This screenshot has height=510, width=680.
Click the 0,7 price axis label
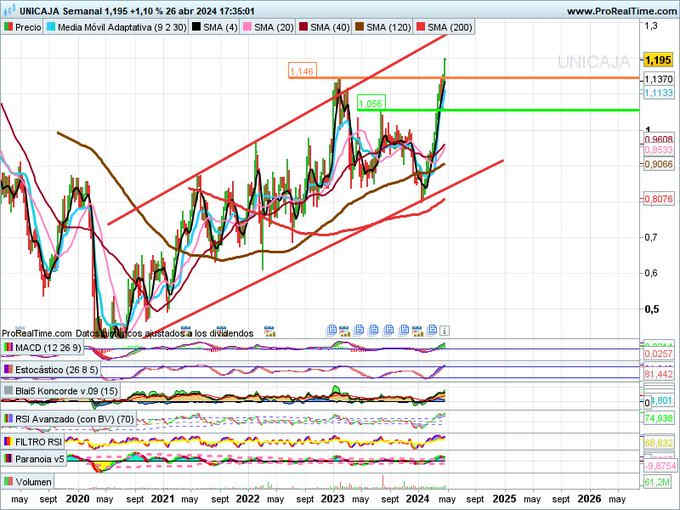[x=651, y=237]
